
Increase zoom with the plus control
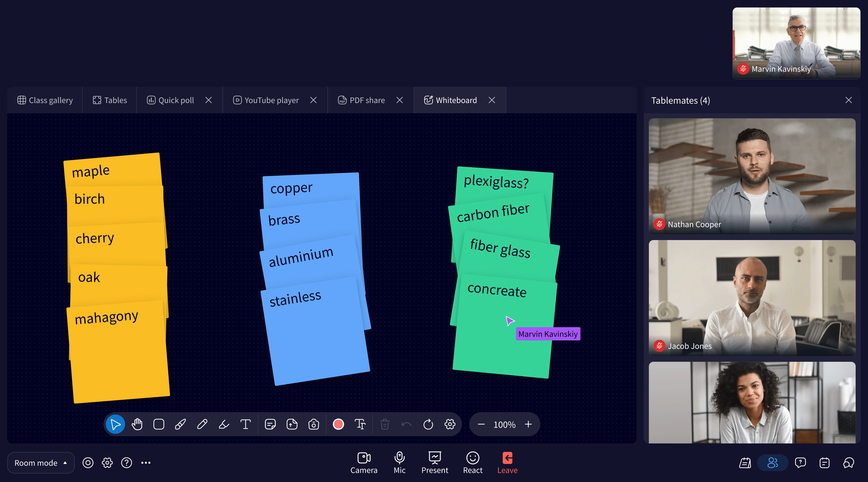(528, 424)
